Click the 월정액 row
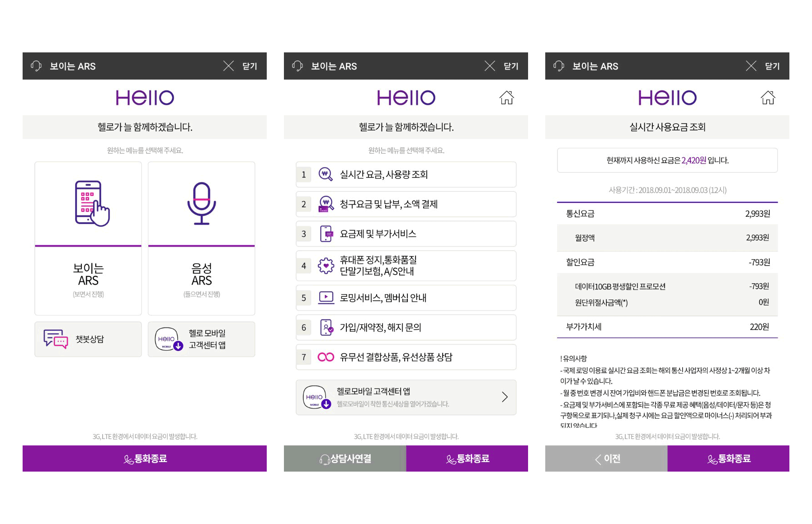This screenshot has width=812, height=524. click(667, 238)
